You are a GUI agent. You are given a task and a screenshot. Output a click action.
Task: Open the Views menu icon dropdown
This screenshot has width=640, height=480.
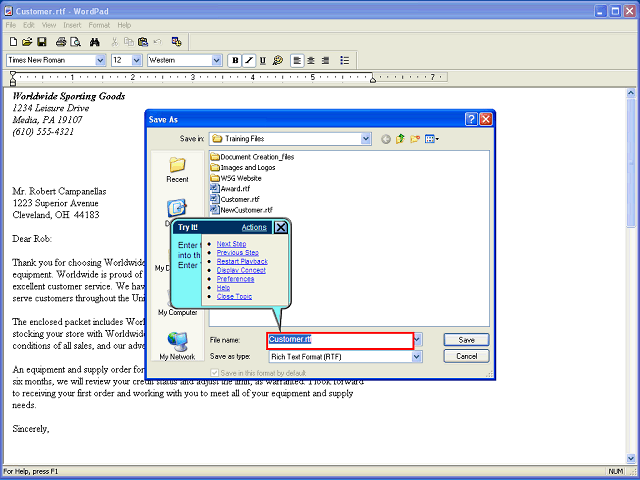432,139
